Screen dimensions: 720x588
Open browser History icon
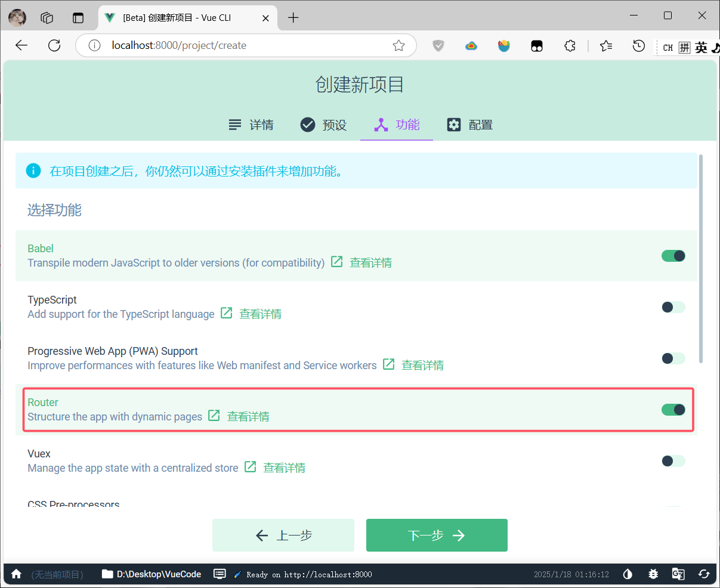pos(639,45)
